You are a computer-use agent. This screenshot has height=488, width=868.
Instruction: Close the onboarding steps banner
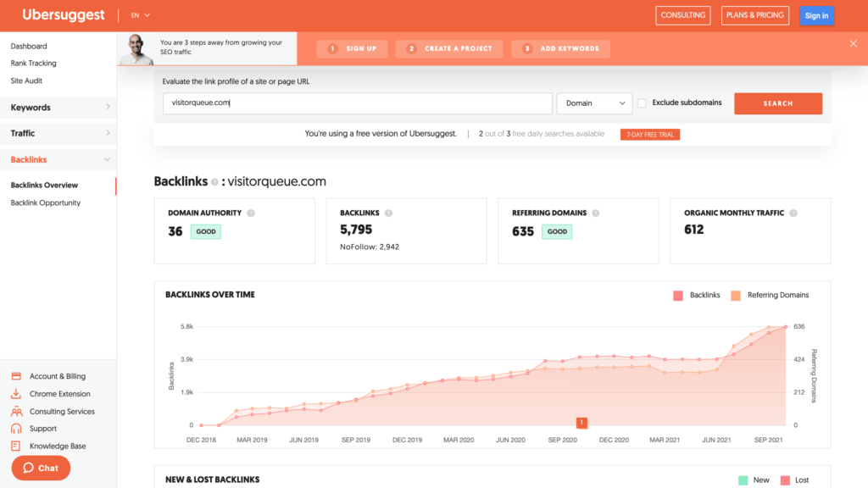853,44
